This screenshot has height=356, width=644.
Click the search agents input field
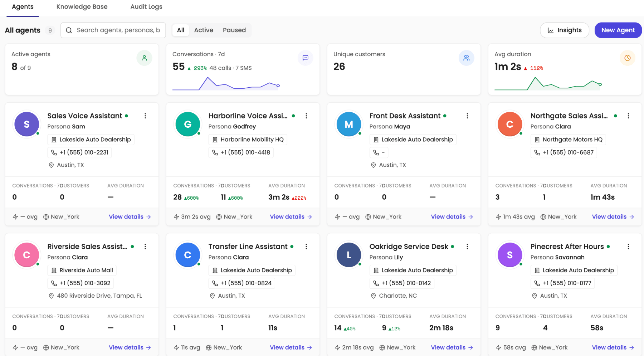coord(113,30)
